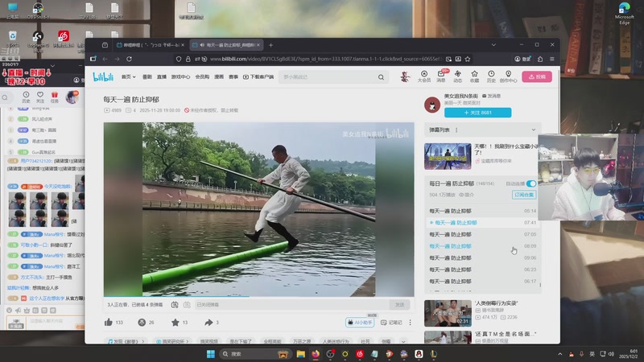Open the tab list dropdown chevron
This screenshot has height=362, width=644.
493,45
